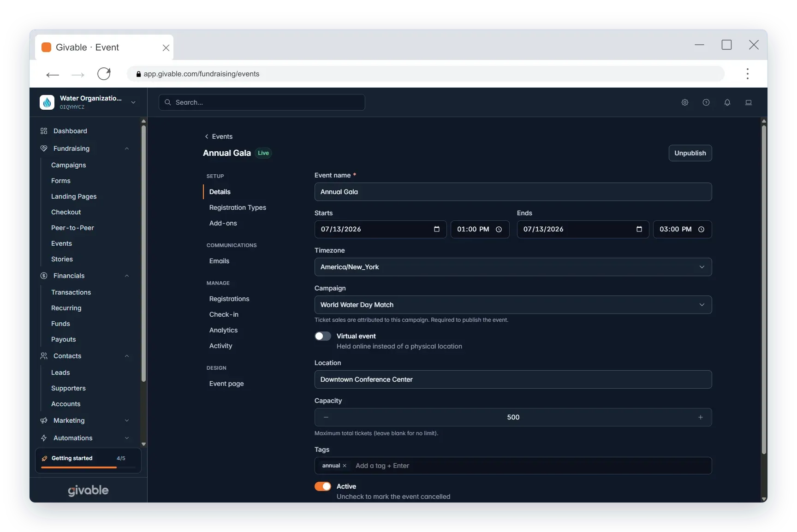Screen dimensions: 797x532
Task: Open the Starts date calendar picker icon
Action: (x=437, y=229)
